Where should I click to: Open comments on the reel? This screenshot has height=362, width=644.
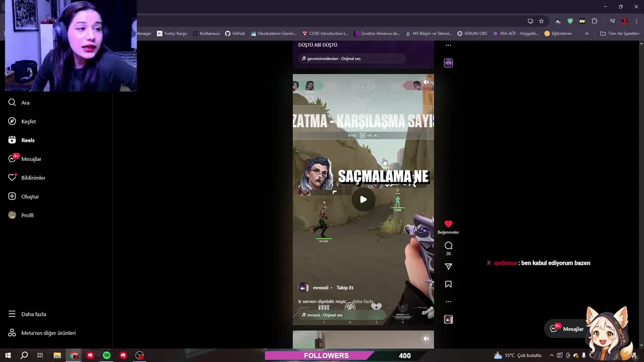pos(448,245)
